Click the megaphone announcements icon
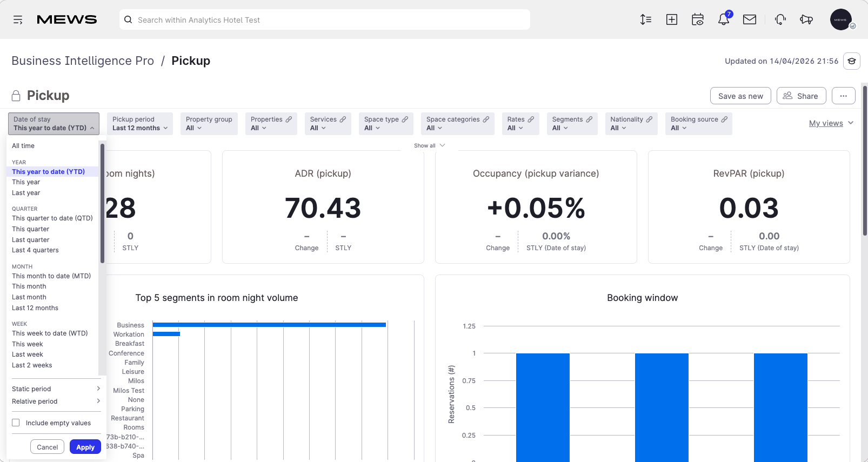The width and height of the screenshot is (868, 462). point(806,20)
